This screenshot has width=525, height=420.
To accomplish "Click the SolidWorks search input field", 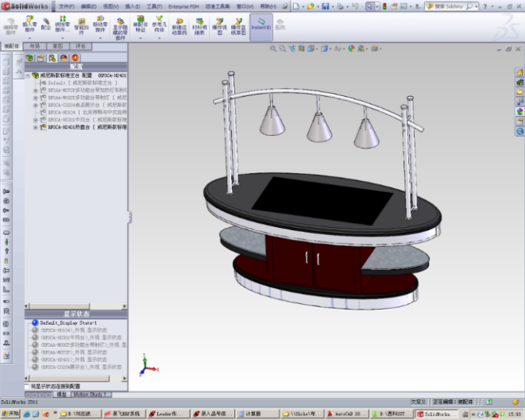I will 450,6.
